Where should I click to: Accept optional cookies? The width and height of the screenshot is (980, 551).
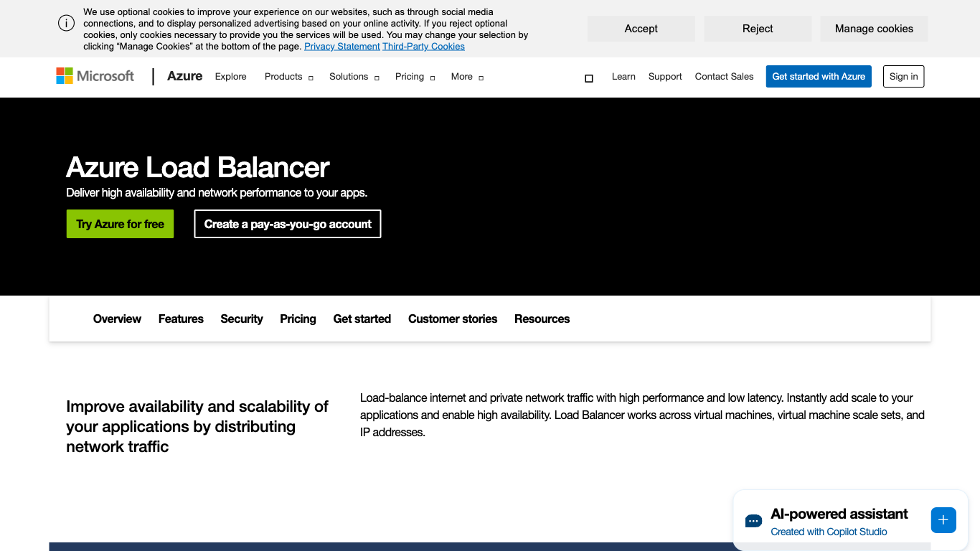click(x=641, y=29)
